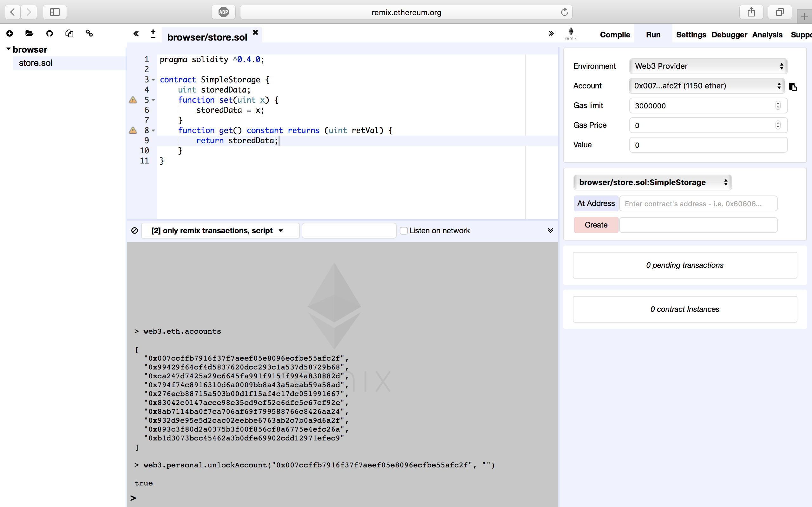This screenshot has width=812, height=507.
Task: Enable Listen on network
Action: coord(404,230)
